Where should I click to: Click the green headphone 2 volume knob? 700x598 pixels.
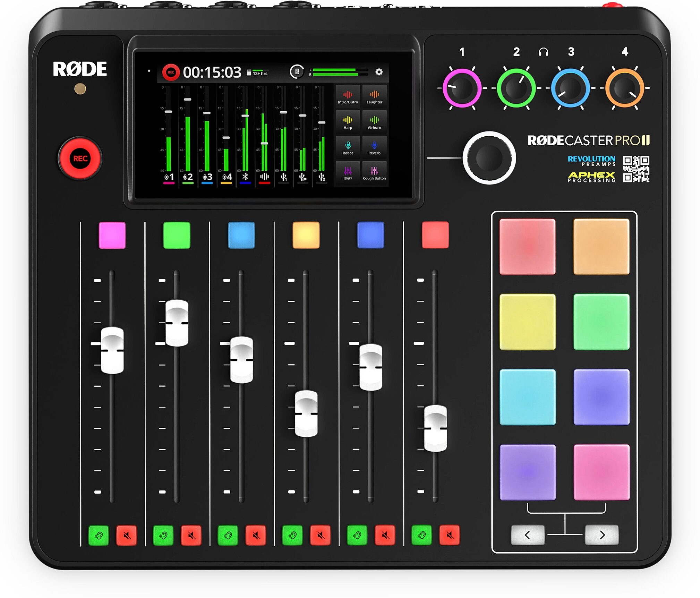pos(516,88)
